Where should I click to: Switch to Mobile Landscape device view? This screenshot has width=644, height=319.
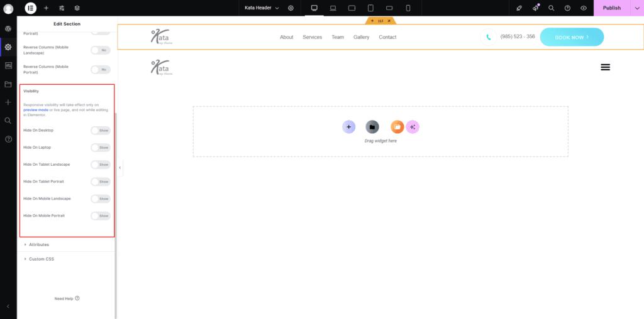click(389, 8)
